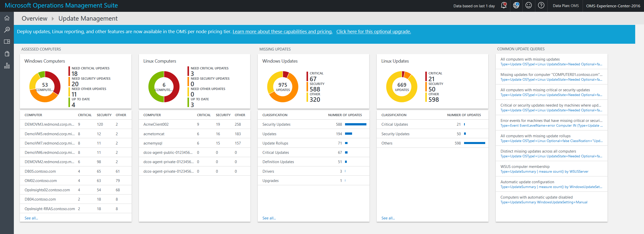Run All computers with missing updates query
The width and height of the screenshot is (644, 234).
pos(551,62)
